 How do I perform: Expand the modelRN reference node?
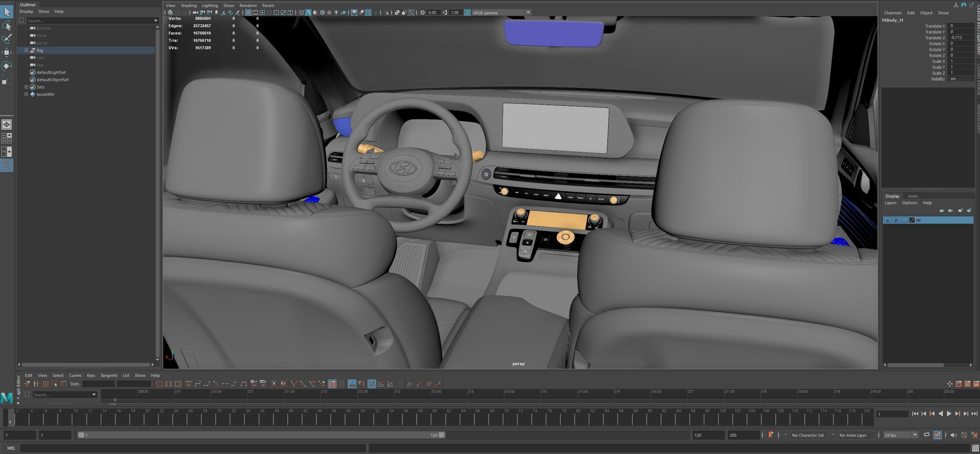pyautogui.click(x=26, y=94)
